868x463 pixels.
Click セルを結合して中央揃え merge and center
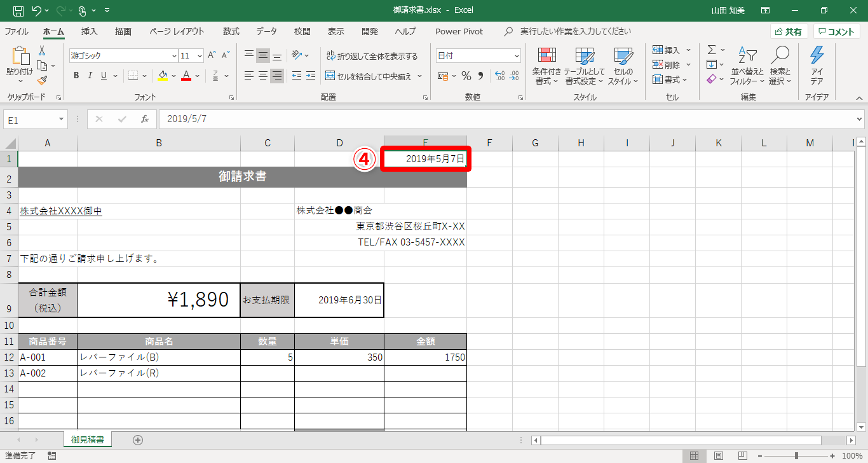369,76
